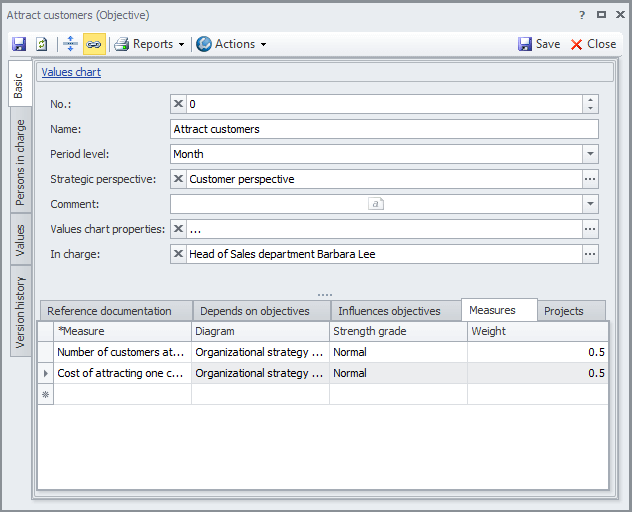Screen dimensions: 632x512
Task: Open Strategic perspective ellipsis browse button
Action: click(x=590, y=179)
